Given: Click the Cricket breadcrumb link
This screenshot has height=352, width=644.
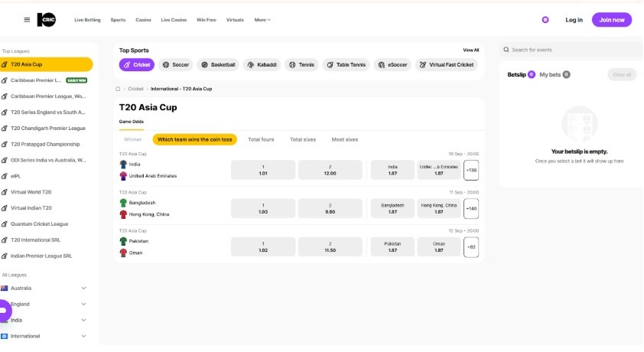Looking at the screenshot, I should coord(135,89).
